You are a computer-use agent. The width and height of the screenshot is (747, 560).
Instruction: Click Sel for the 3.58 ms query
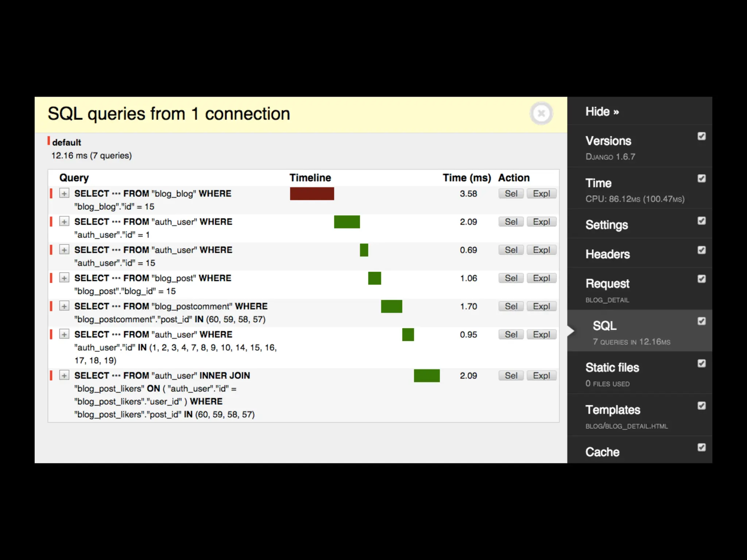(511, 194)
